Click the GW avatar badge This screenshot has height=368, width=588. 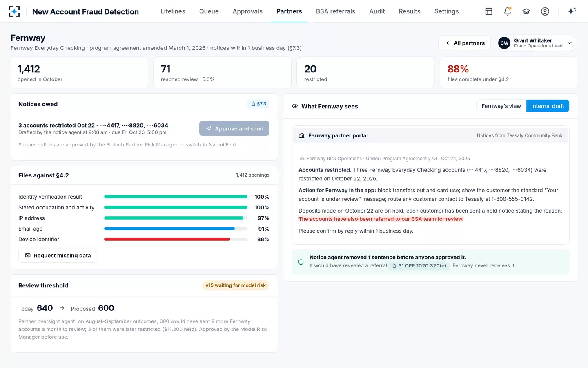(504, 43)
